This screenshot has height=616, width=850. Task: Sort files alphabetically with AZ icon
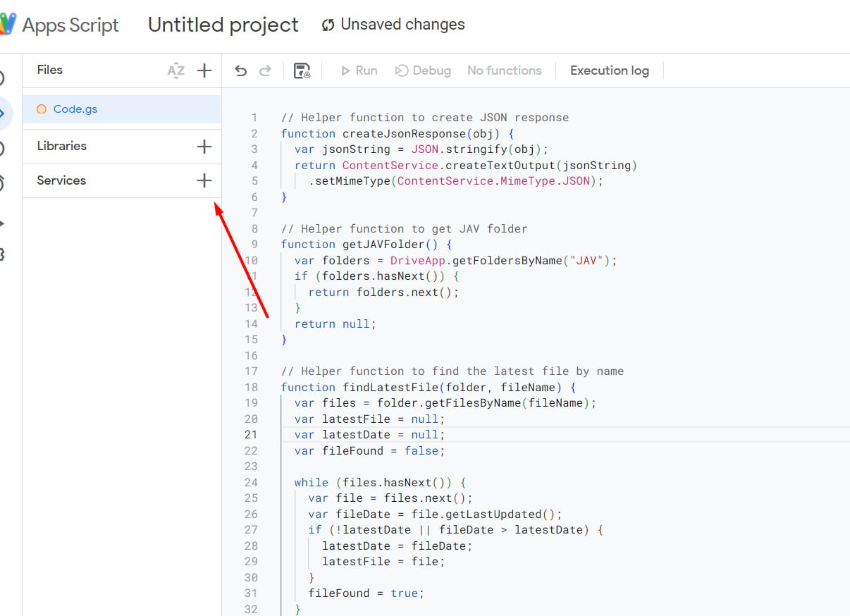(175, 70)
